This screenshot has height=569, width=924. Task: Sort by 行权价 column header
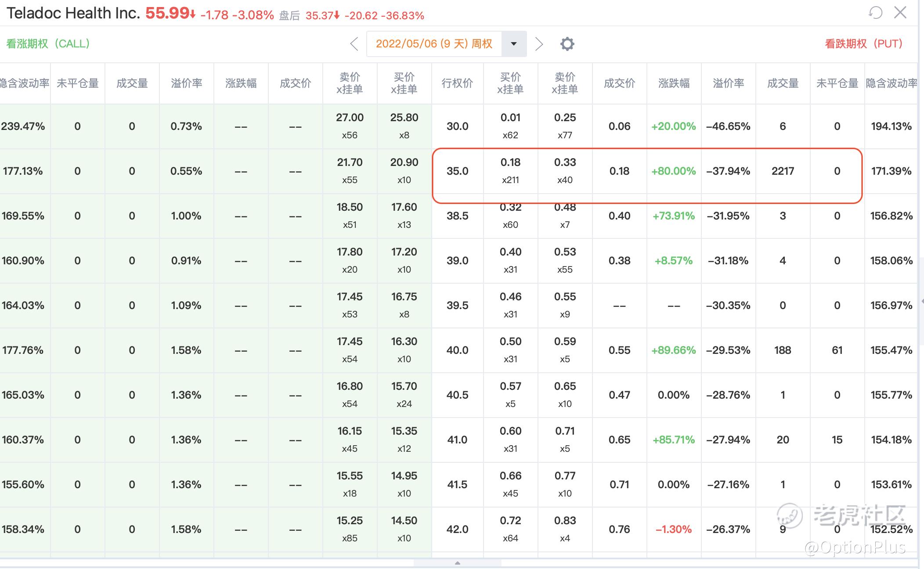457,83
